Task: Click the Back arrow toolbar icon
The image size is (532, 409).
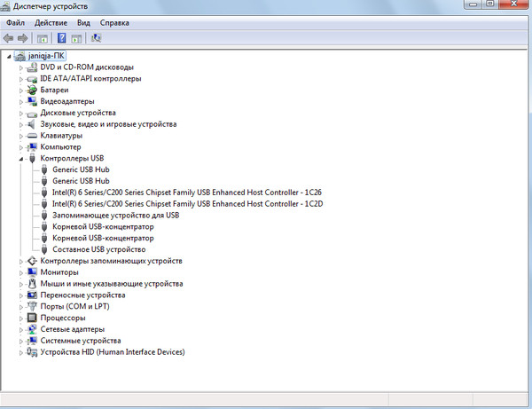Action: (x=8, y=38)
